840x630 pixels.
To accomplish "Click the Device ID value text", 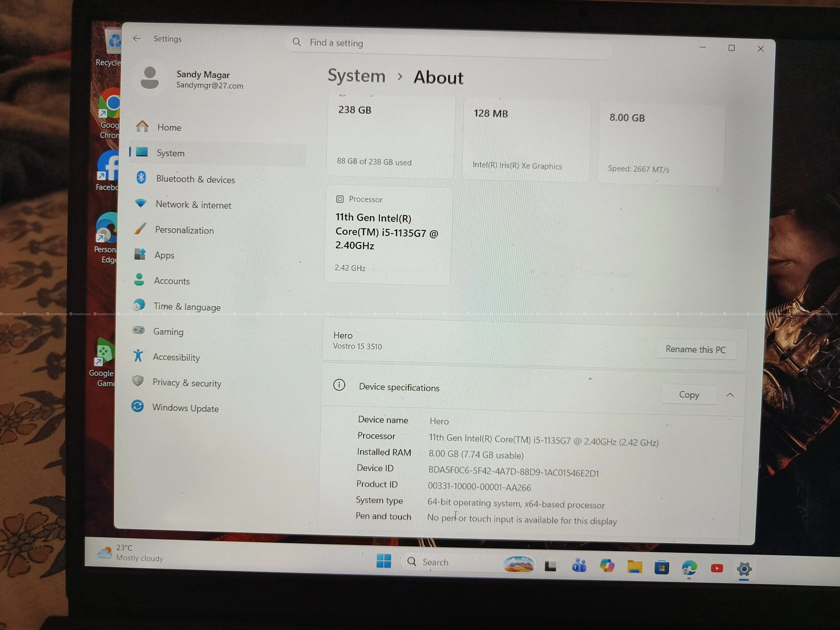I will [514, 471].
